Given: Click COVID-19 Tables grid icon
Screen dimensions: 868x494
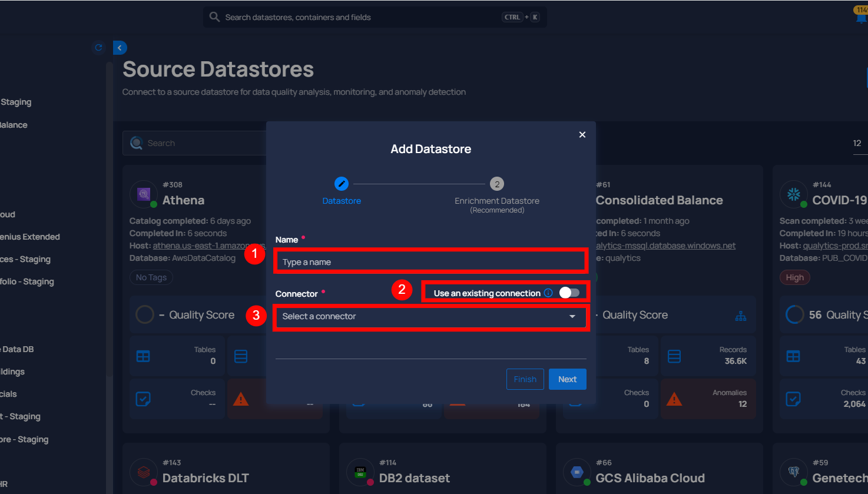Looking at the screenshot, I should pos(793,356).
